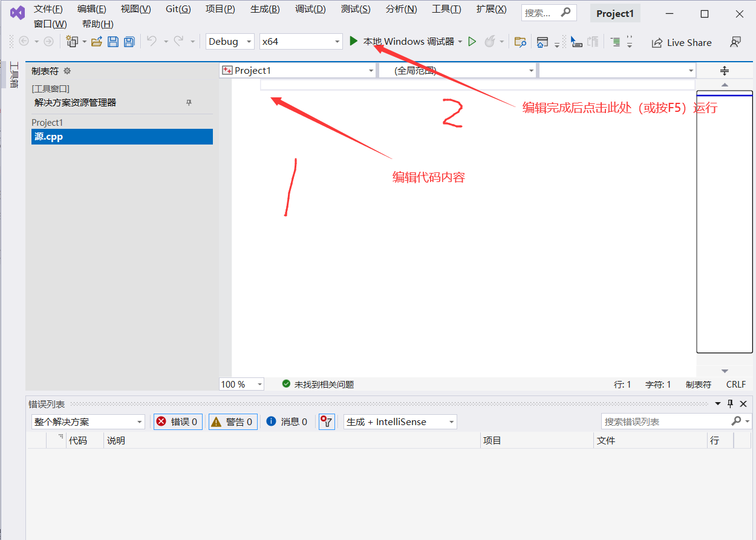Open the 工具(T) menu

446,9
